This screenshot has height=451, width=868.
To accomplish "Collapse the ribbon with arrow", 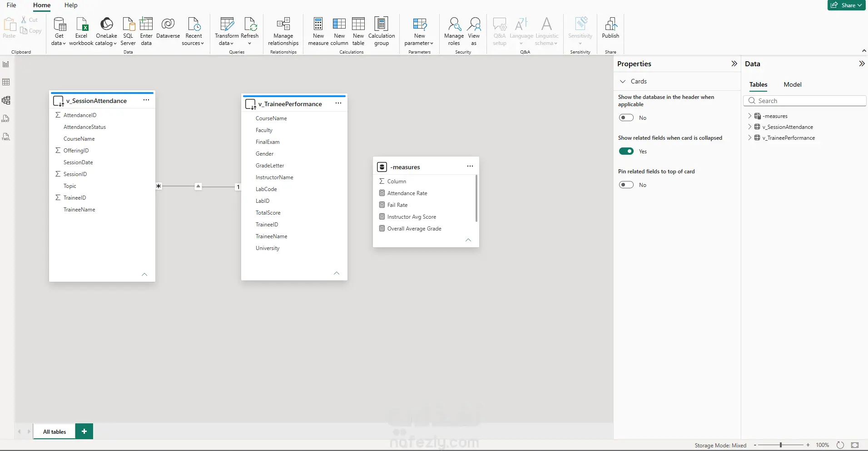I will coord(864,51).
